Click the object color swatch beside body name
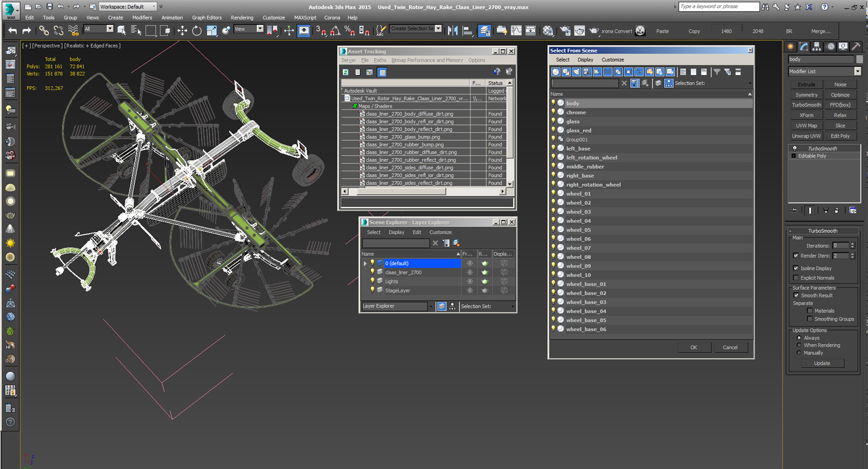868x469 pixels. [859, 59]
